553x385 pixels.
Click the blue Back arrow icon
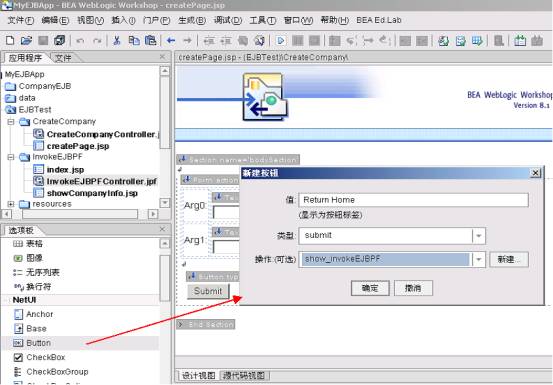click(x=171, y=41)
